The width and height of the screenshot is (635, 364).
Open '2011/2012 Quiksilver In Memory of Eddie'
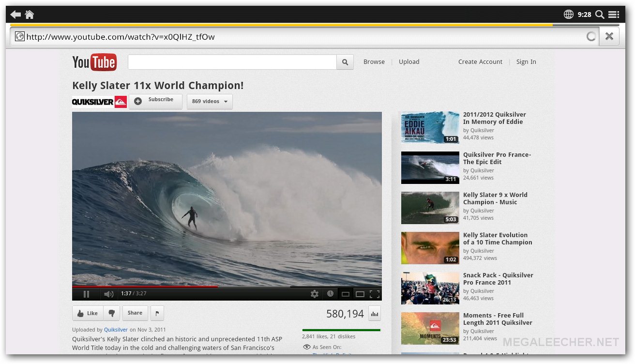[x=495, y=118]
